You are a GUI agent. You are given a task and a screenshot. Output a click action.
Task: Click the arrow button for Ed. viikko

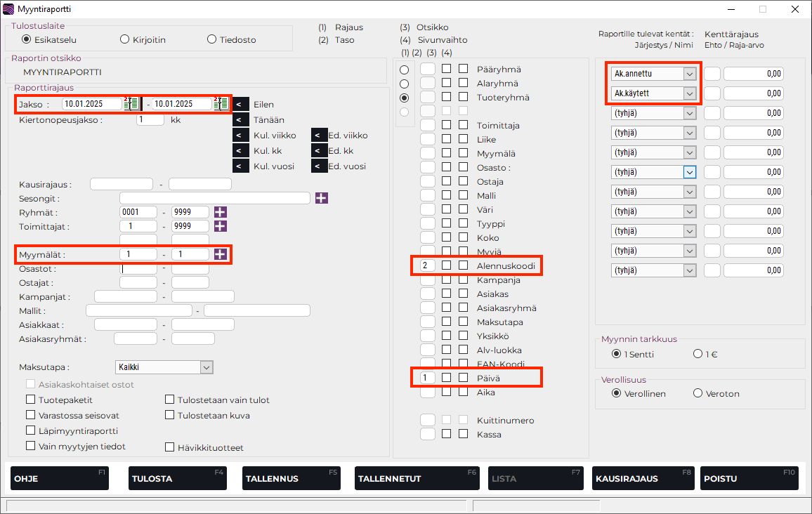319,136
